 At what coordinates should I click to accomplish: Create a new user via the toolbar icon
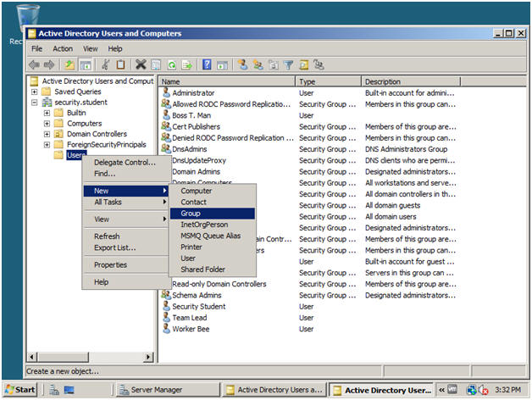242,64
